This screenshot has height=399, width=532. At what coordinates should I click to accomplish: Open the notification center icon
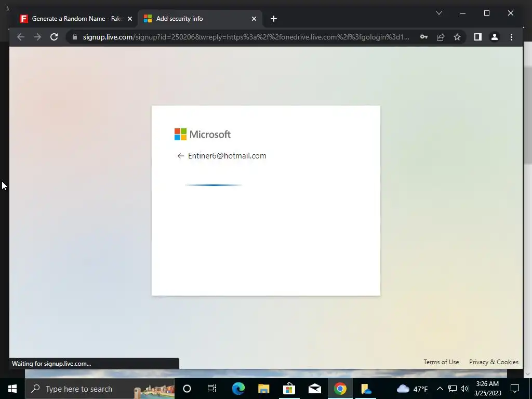point(515,389)
